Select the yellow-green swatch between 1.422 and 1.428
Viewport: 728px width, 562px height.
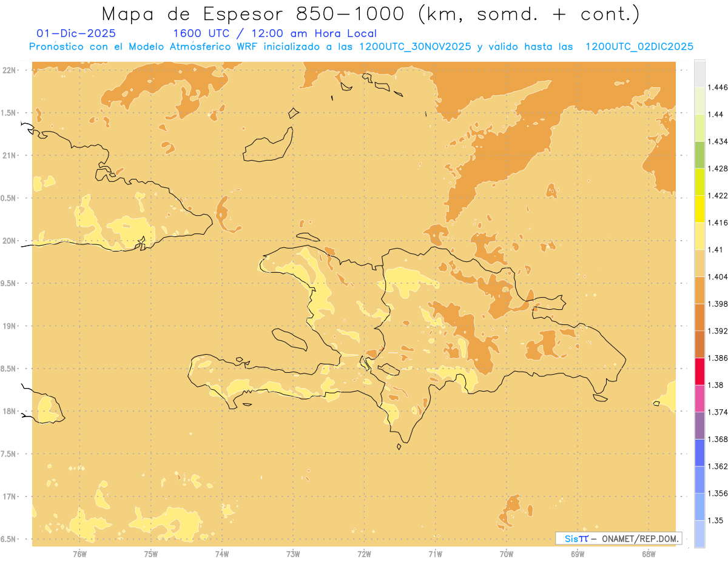[699, 182]
